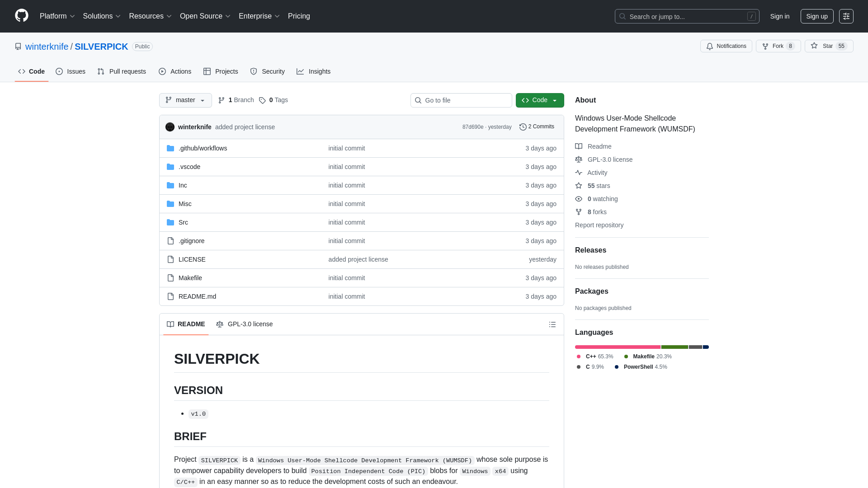Toggle to the GPL-3.0 license view
The image size is (868, 488).
point(244,324)
